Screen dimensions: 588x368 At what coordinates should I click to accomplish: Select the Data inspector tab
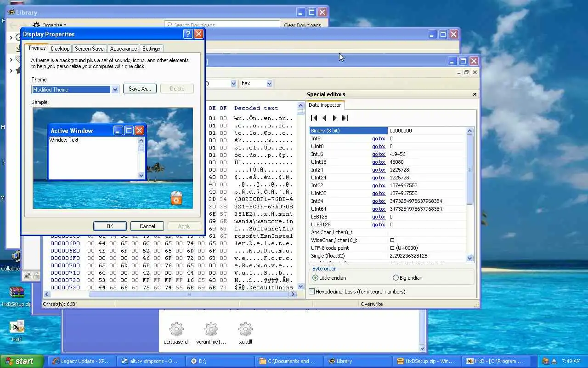point(325,105)
